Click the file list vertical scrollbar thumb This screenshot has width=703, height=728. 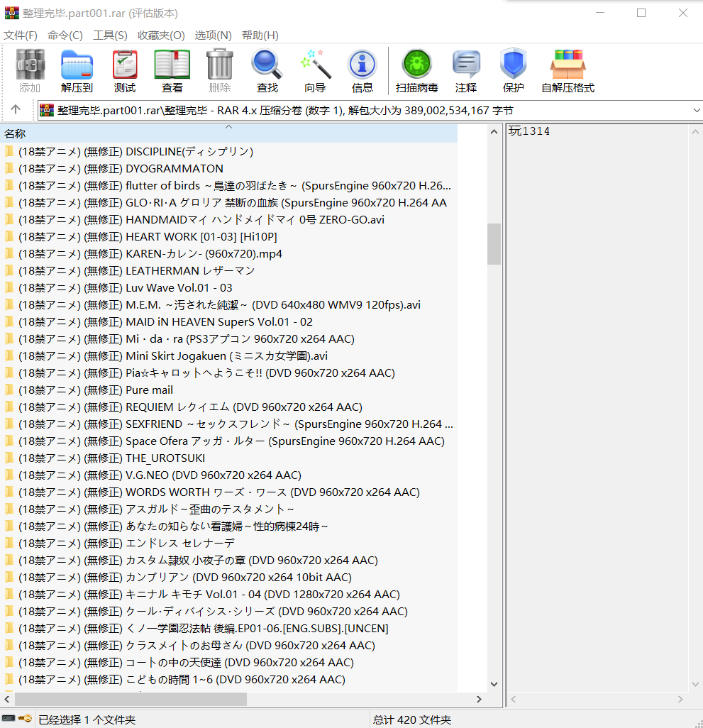(x=494, y=244)
